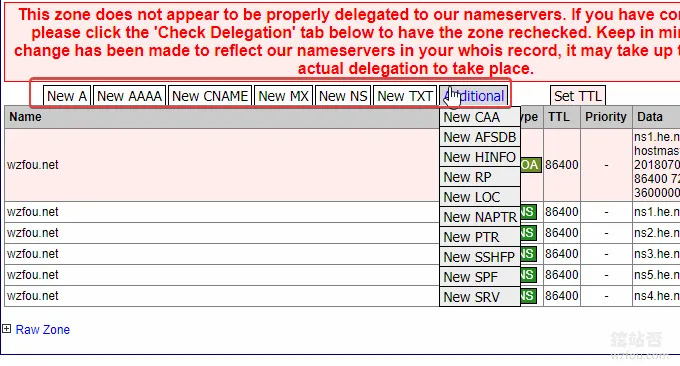Expand the Raw Zone plus icon
Image resolution: width=680 pixels, height=366 pixels.
[x=7, y=329]
